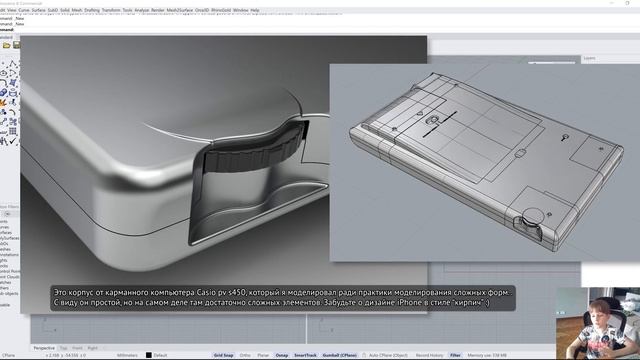Screen dimensions: 640x360
Task: Click the CPlane label in status bar
Action: [x=9, y=356]
